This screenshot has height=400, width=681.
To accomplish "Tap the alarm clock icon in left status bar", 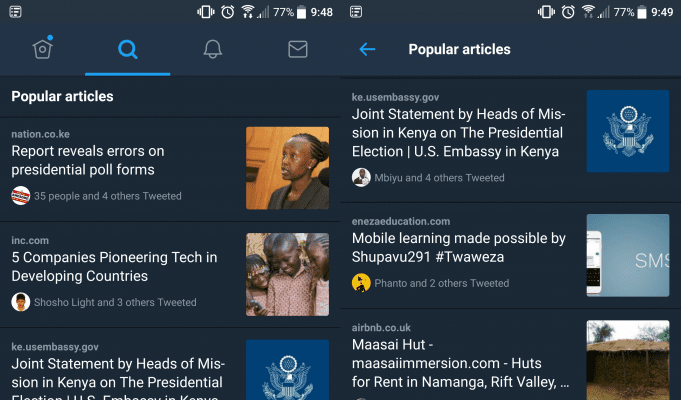I will click(x=228, y=12).
